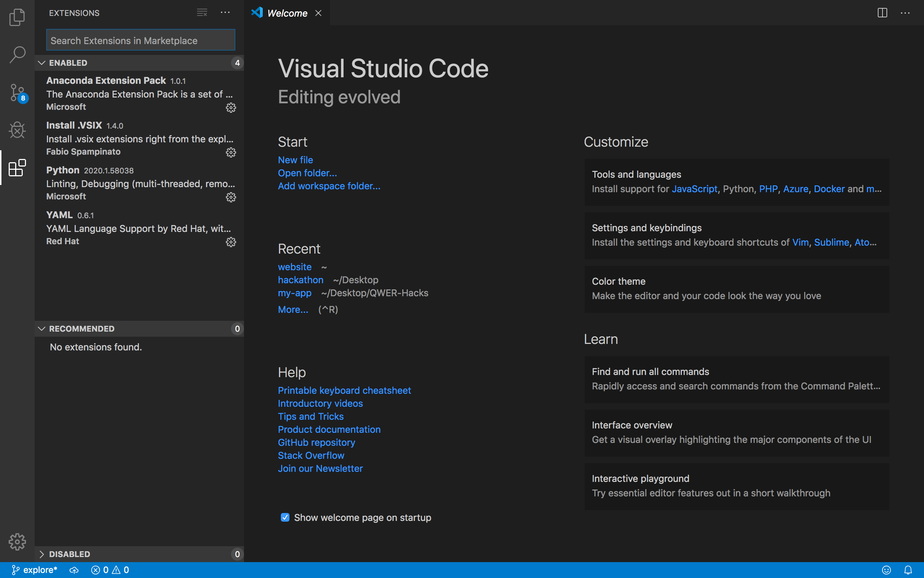Screen dimensions: 924x578
Task: Click Add workspace folder... link
Action: (329, 186)
